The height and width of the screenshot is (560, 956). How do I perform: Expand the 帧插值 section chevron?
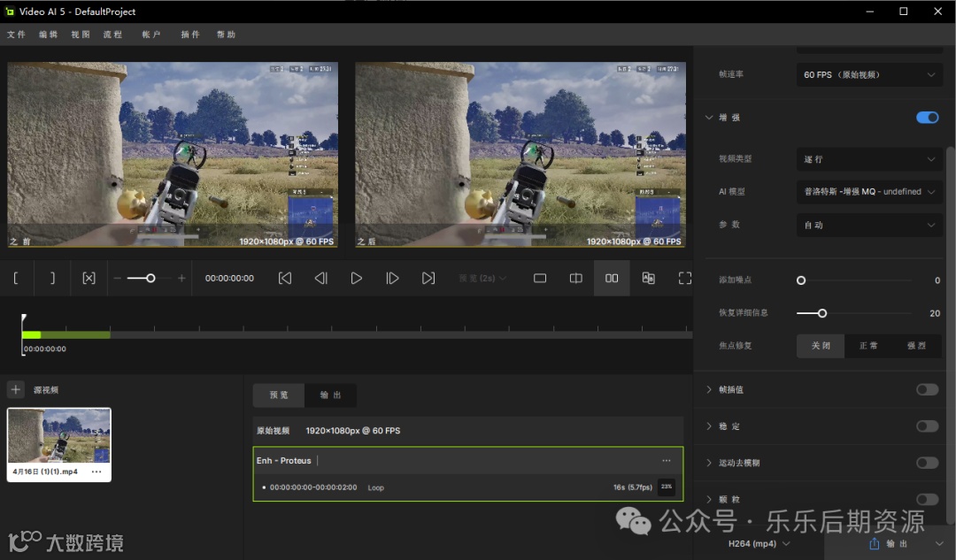pyautogui.click(x=708, y=389)
